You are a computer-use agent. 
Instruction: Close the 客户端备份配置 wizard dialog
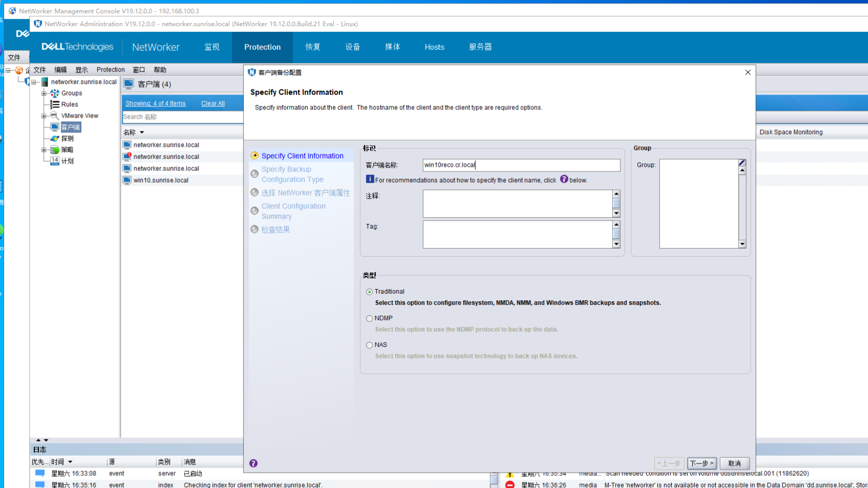tap(748, 73)
